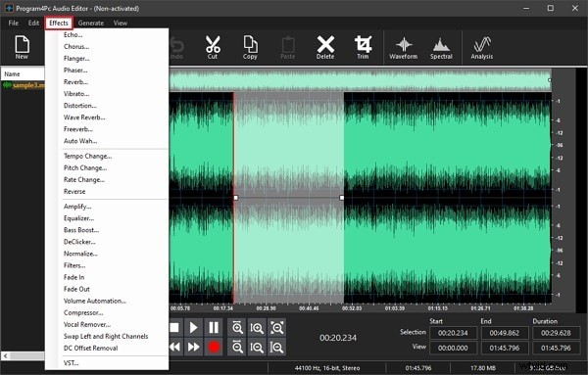Screen dimensions: 588x375
Task: Start playback with the Play button
Action: [193, 328]
